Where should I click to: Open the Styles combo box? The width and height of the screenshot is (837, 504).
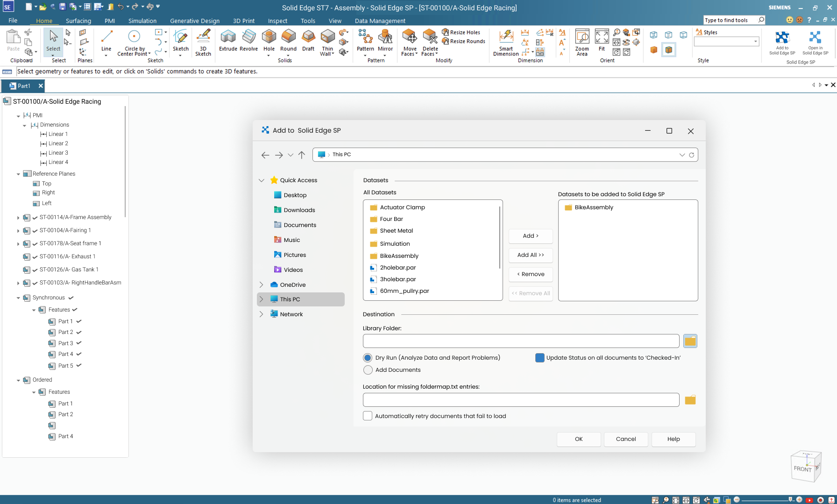pos(727,42)
